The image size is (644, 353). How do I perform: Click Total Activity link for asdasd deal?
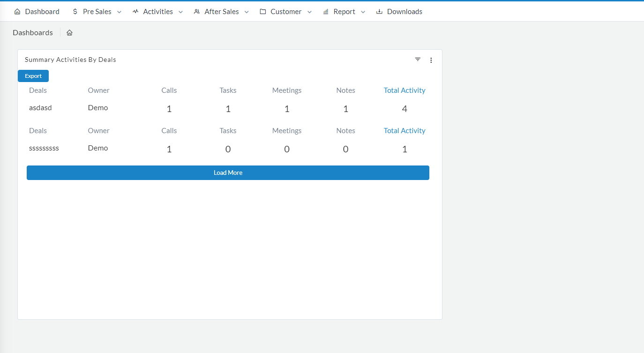point(404,90)
